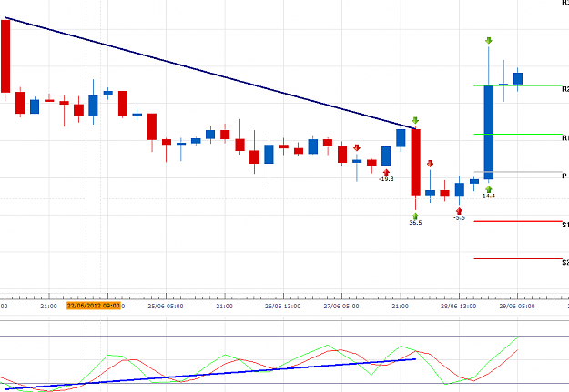569x392 pixels.
Task: Click the 27/06 05:00 time axis label
Action: click(341, 307)
